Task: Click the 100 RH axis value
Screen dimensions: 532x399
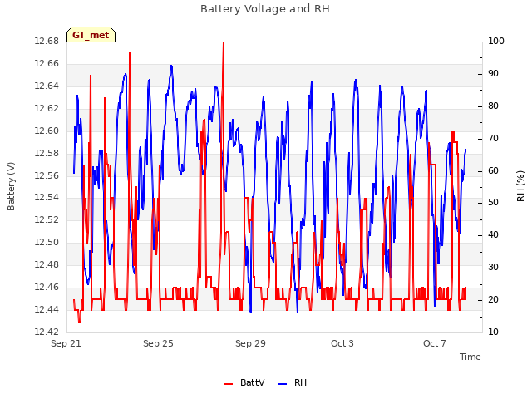Action: [496, 41]
